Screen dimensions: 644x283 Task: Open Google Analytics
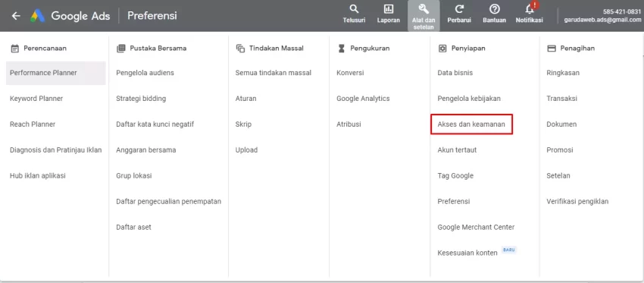coord(363,99)
